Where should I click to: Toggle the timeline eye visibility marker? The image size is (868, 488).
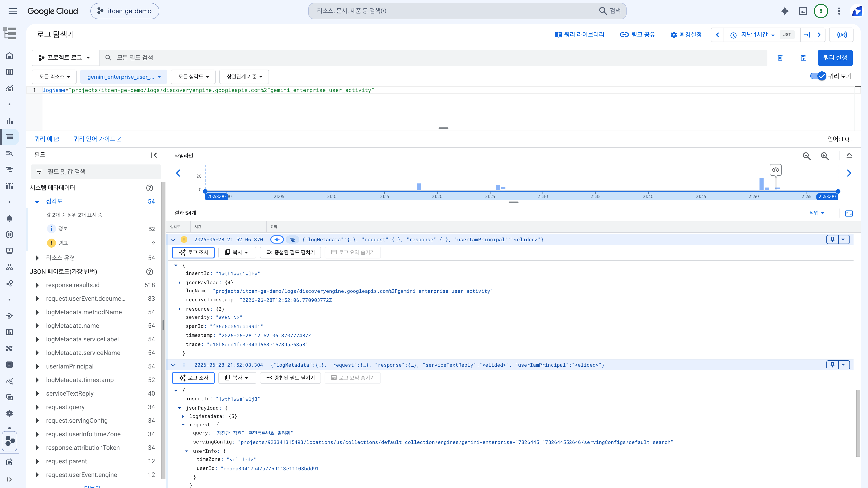(776, 170)
